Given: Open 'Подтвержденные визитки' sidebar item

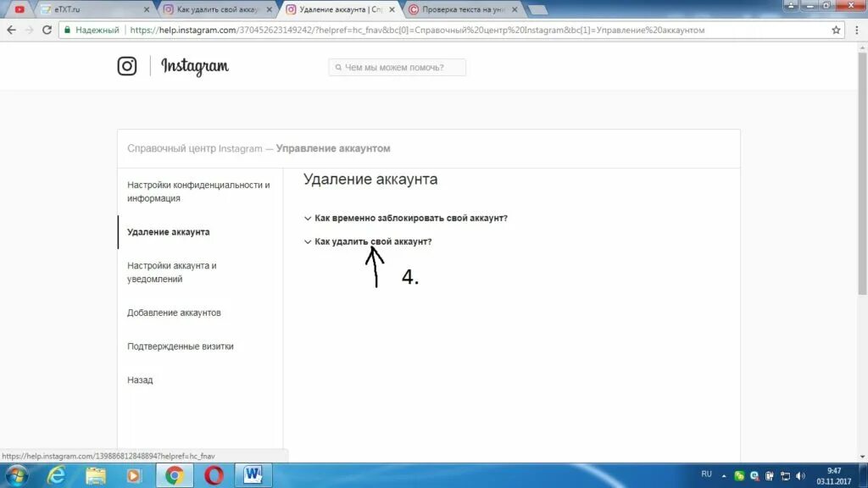Looking at the screenshot, I should pos(180,347).
